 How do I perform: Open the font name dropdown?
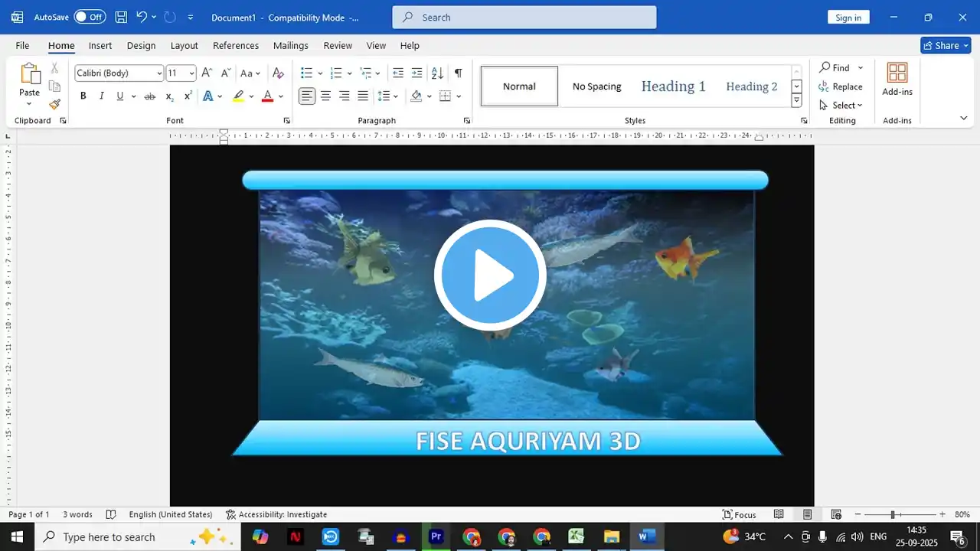click(x=159, y=73)
